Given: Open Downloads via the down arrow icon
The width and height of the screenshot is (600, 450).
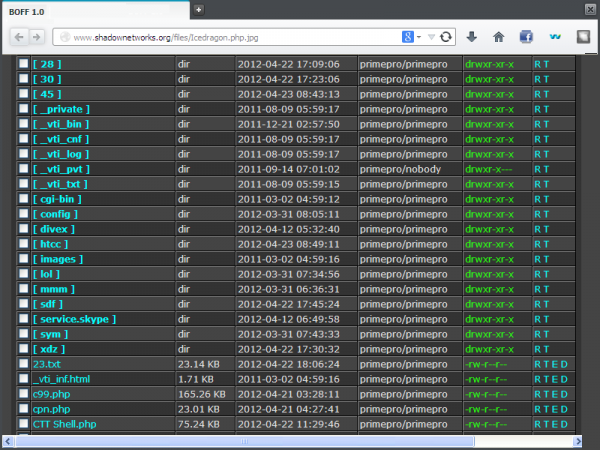Looking at the screenshot, I should [471, 37].
